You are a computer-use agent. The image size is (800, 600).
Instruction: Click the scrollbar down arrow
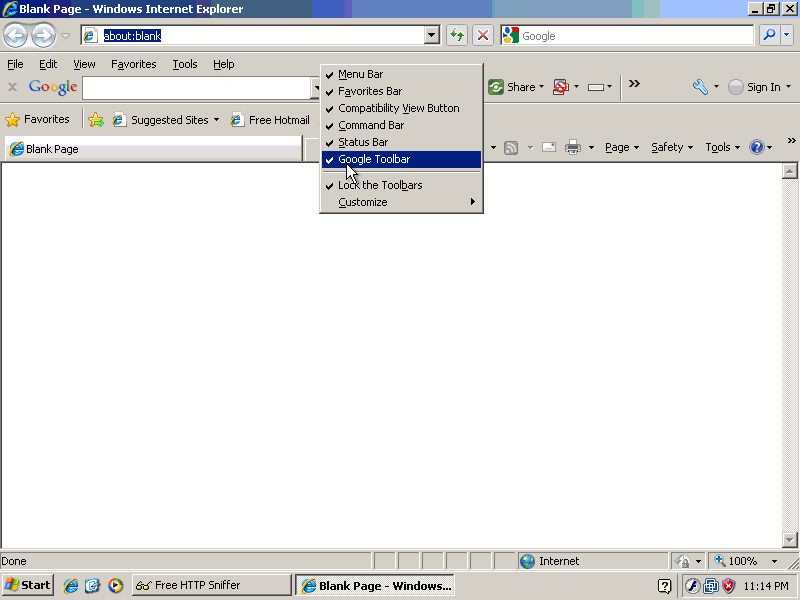tap(789, 539)
